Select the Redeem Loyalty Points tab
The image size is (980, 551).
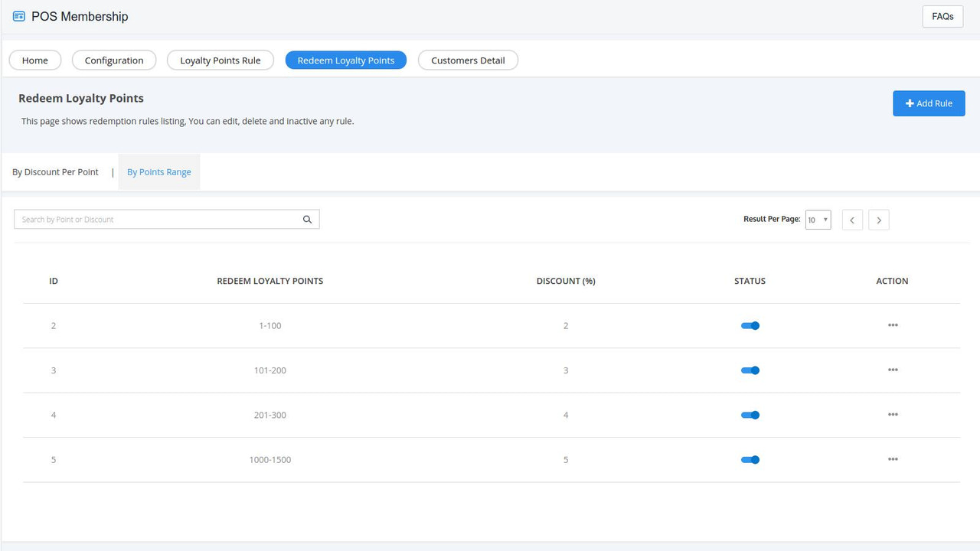coord(346,60)
